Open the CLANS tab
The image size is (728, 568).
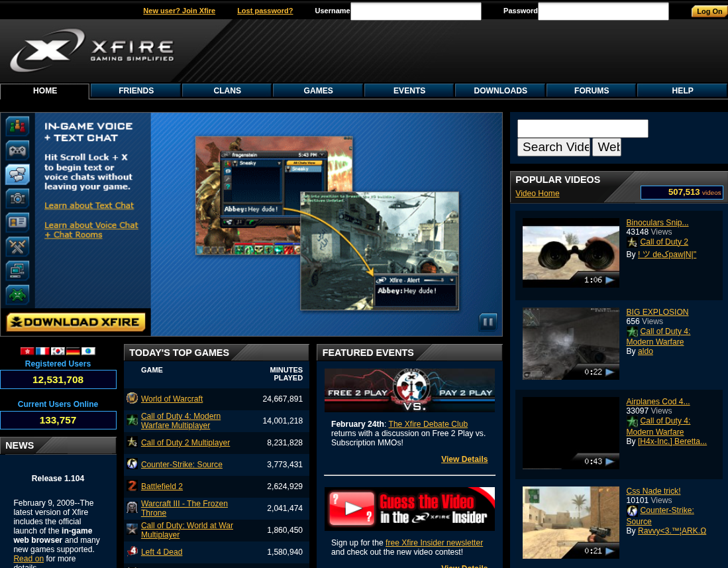227,91
